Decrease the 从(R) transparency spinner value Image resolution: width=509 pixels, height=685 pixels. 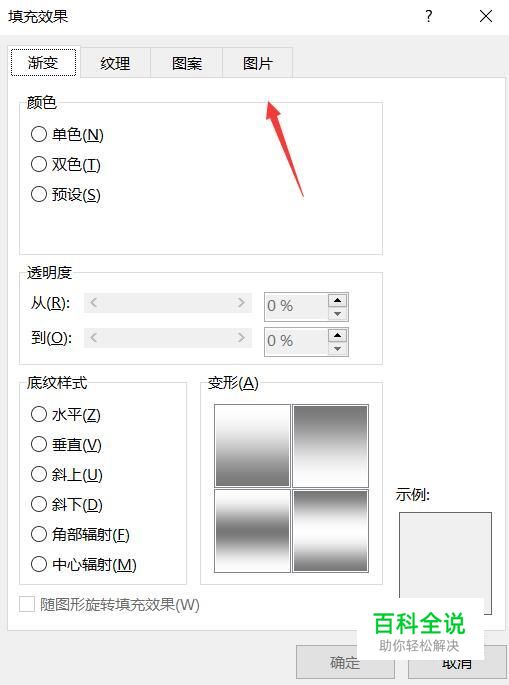click(x=337, y=314)
